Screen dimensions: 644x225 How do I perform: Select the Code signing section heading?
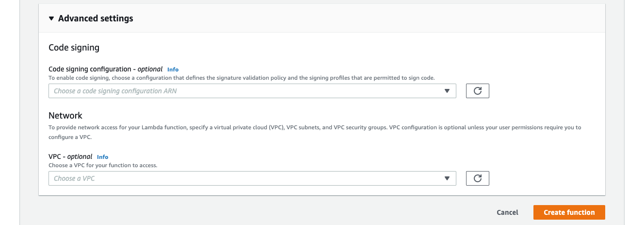pyautogui.click(x=74, y=48)
